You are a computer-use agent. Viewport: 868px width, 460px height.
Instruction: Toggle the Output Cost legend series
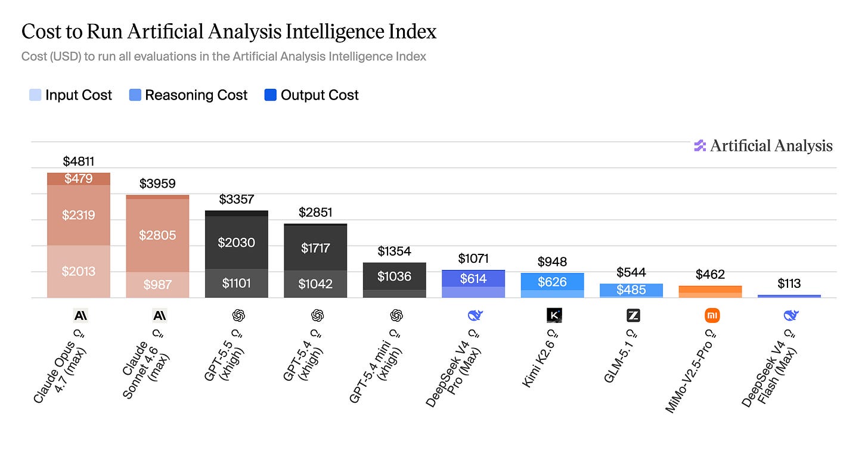(x=312, y=95)
